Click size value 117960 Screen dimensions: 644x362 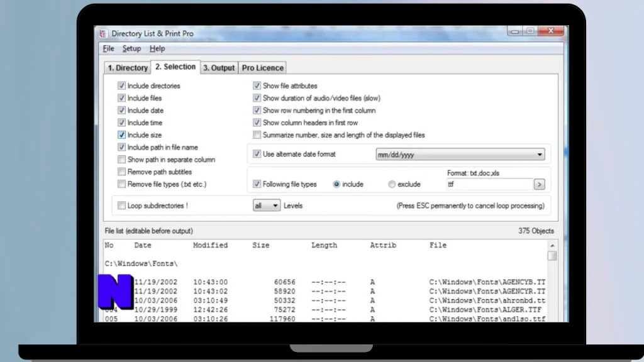click(x=282, y=319)
